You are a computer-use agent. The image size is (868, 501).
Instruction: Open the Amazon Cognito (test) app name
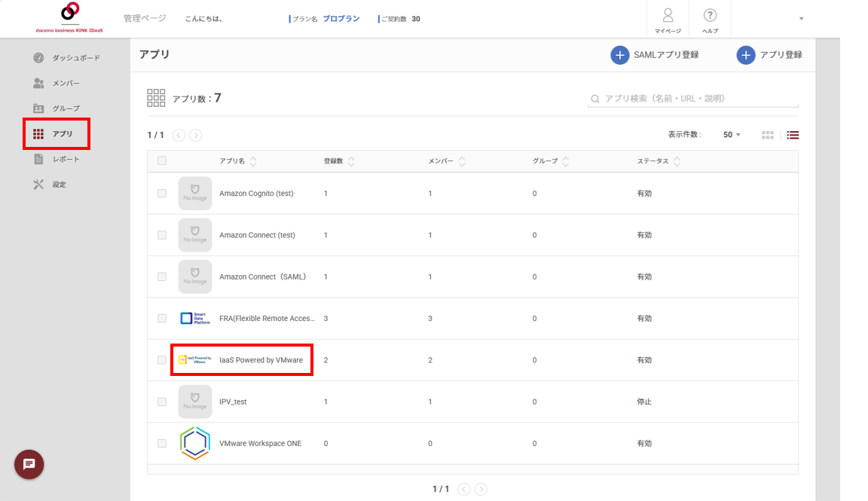(256, 193)
